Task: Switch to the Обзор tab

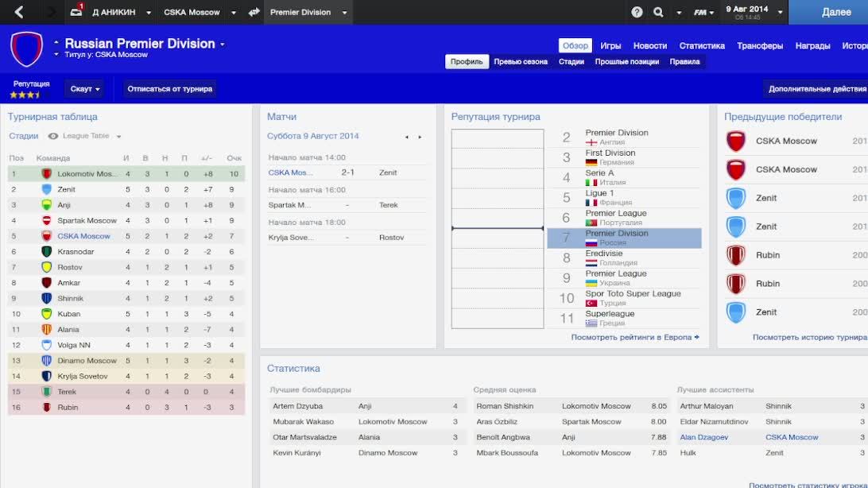Action: click(575, 46)
